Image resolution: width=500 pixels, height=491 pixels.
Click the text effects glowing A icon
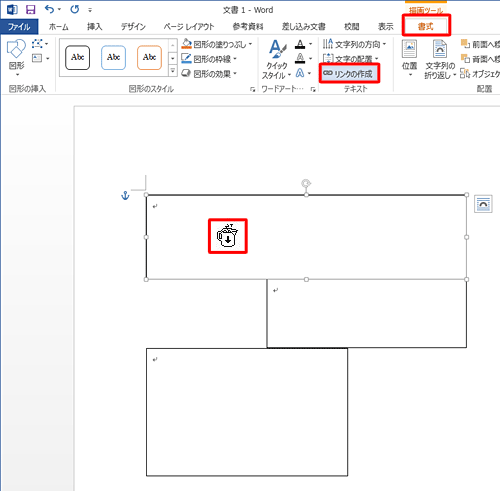[300, 73]
